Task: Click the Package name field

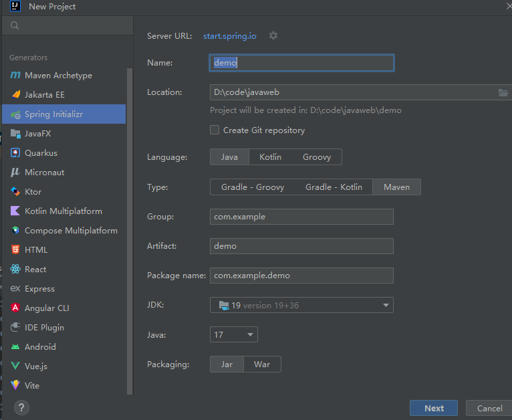Action: point(301,276)
